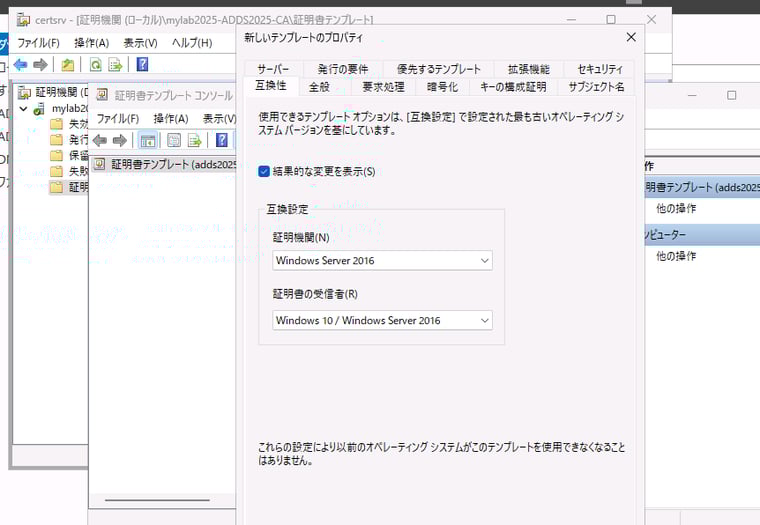Screen dimensions: 760x525
Task: Open the 証明書の受信者(R) dropdown
Action: tap(382, 320)
